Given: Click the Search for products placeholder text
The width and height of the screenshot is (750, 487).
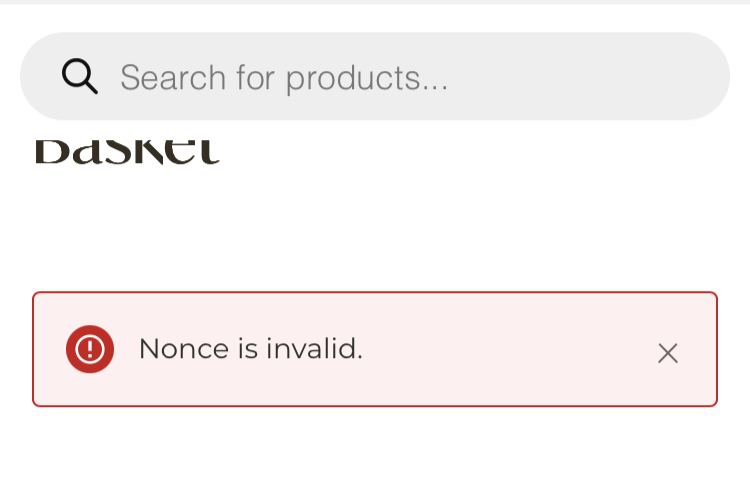Looking at the screenshot, I should point(284,77).
